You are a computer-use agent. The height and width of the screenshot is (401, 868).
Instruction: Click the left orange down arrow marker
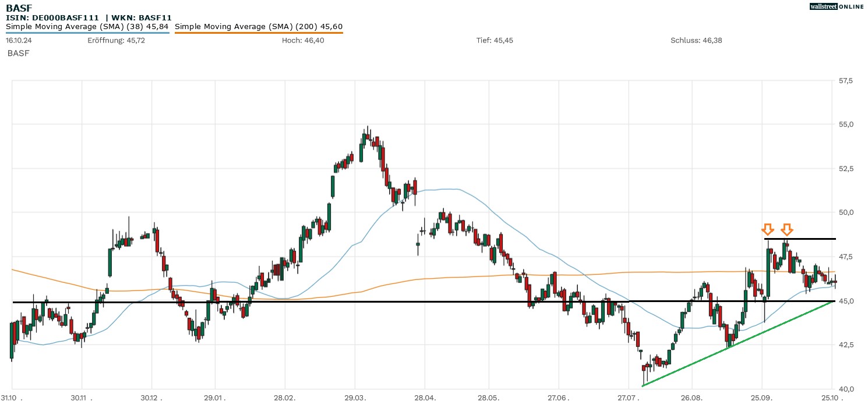click(768, 229)
